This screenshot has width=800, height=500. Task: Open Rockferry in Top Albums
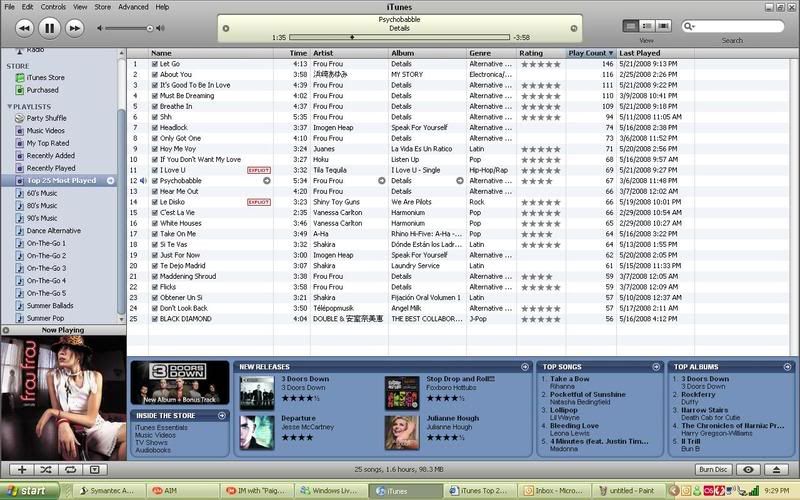(x=698, y=394)
